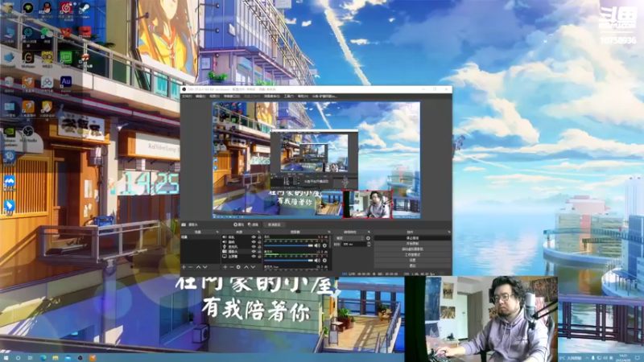Open 属性 properties on source toolbar
644x362 pixels.
point(238,224)
